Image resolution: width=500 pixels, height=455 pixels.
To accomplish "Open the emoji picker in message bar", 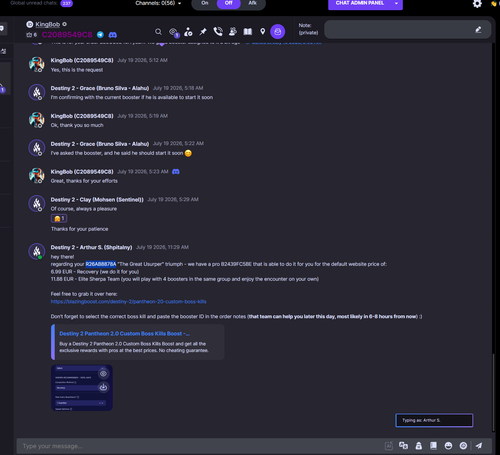I will click(x=448, y=446).
